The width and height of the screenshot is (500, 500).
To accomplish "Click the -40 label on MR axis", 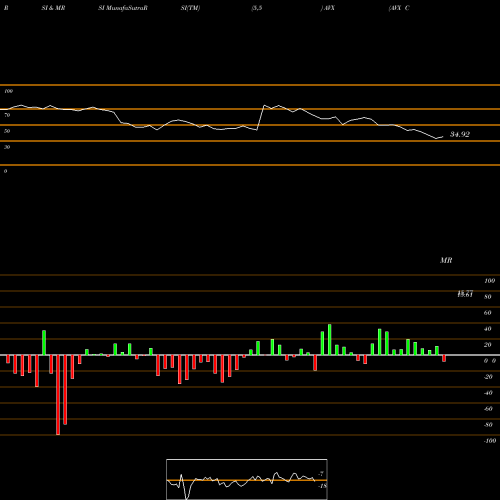I will [x=488, y=393].
